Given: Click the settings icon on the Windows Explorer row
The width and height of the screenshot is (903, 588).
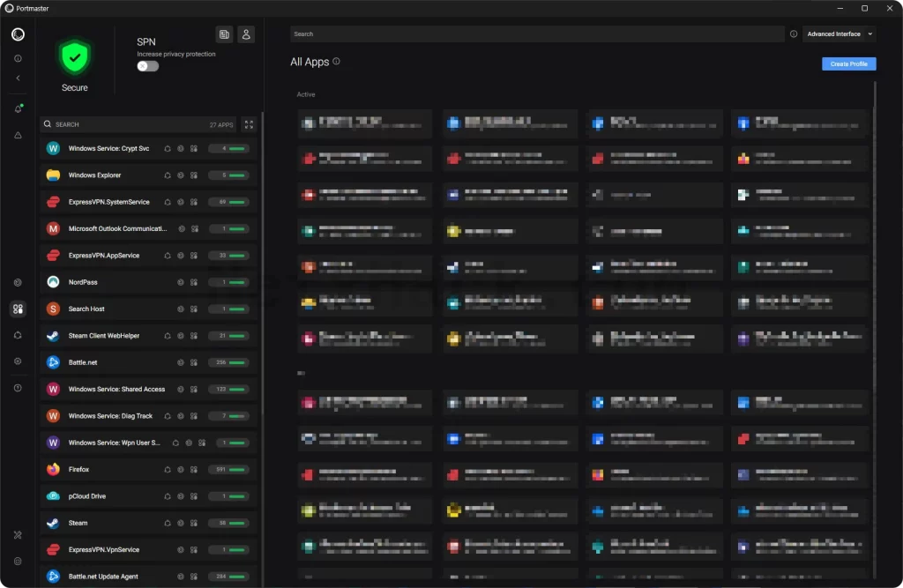Looking at the screenshot, I should click(194, 175).
